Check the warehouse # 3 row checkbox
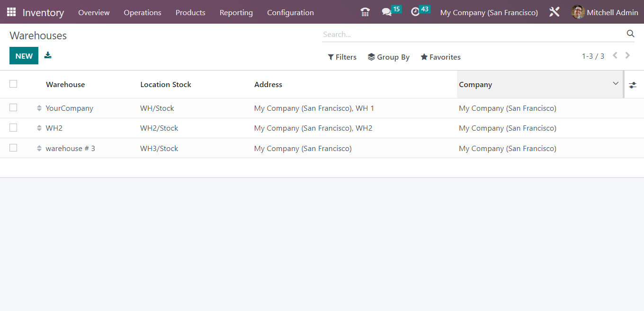Screen dimensions: 644x311 pos(13,148)
